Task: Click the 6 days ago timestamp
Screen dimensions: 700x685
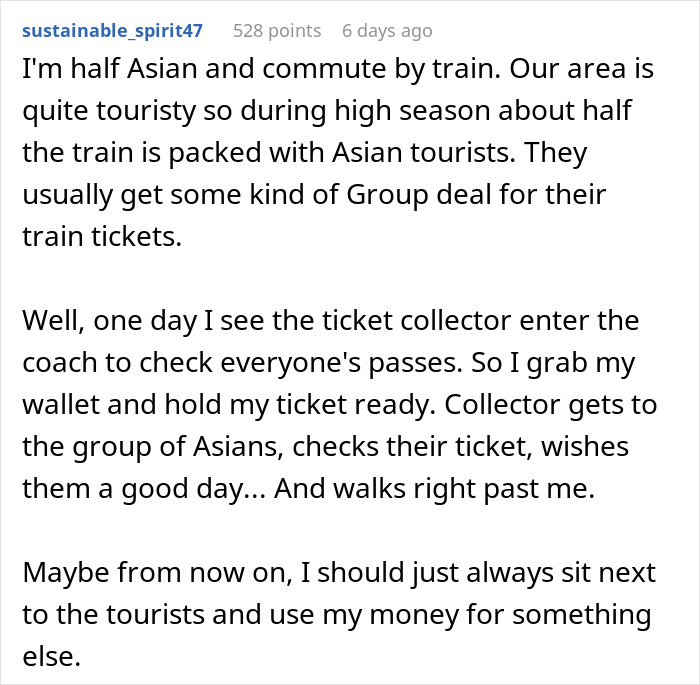Action: (x=387, y=31)
